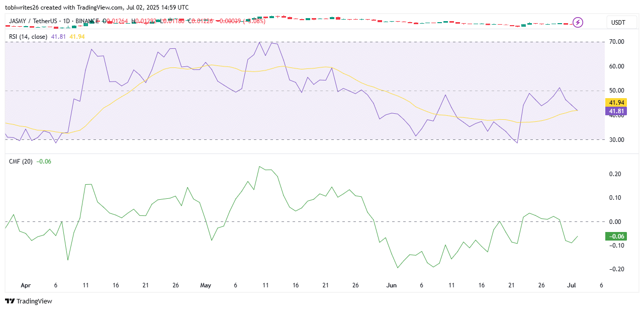The height and width of the screenshot is (310, 644).
Task: Click the purple lightning bolt icon
Action: coord(578,22)
